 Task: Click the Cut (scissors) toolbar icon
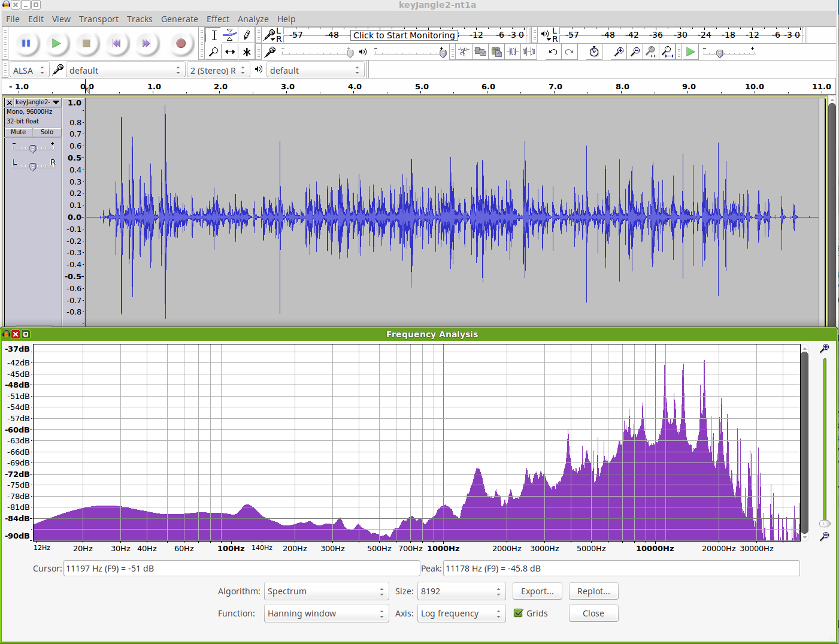464,52
